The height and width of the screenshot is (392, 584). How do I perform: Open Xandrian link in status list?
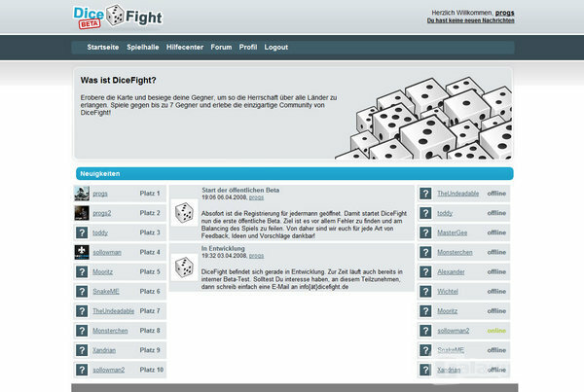coord(449,370)
